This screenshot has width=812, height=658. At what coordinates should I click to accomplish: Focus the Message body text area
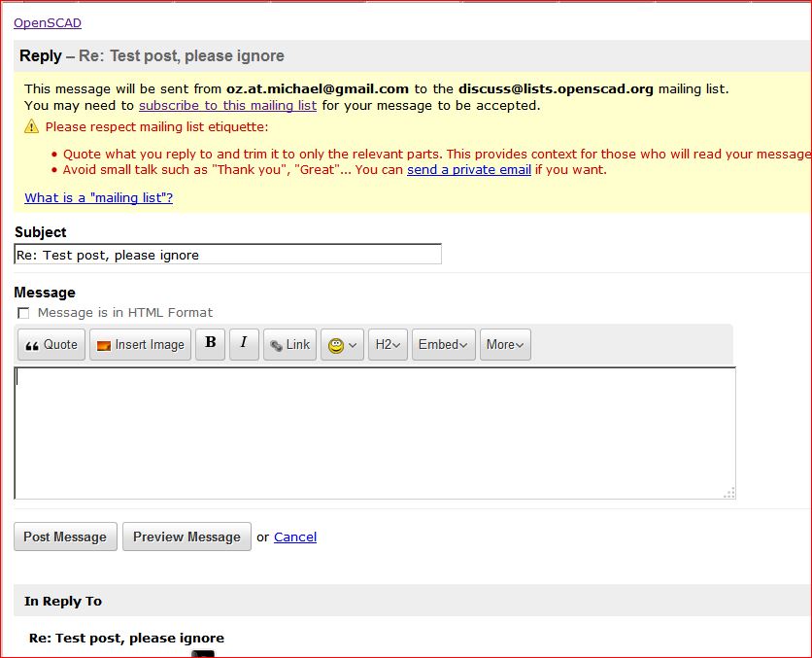[x=374, y=433]
